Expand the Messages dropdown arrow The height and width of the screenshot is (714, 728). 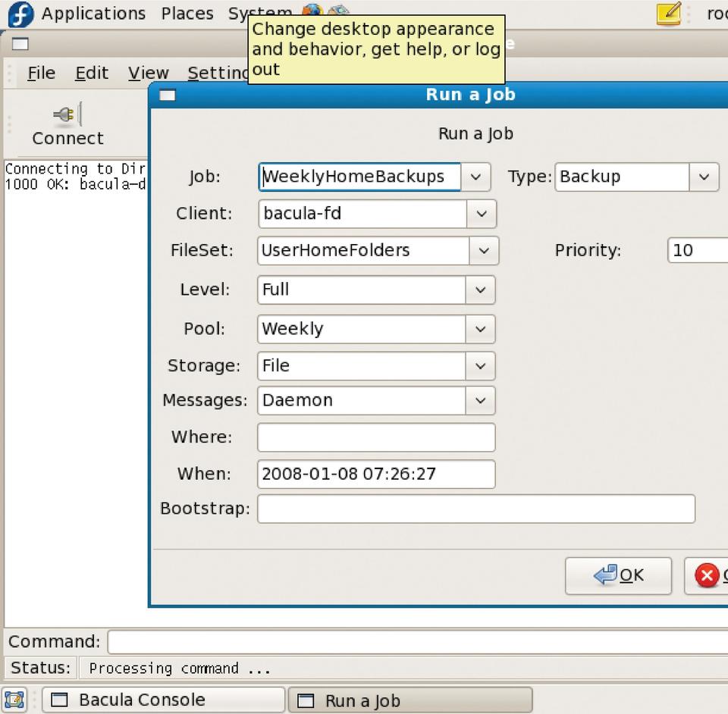pyautogui.click(x=480, y=400)
